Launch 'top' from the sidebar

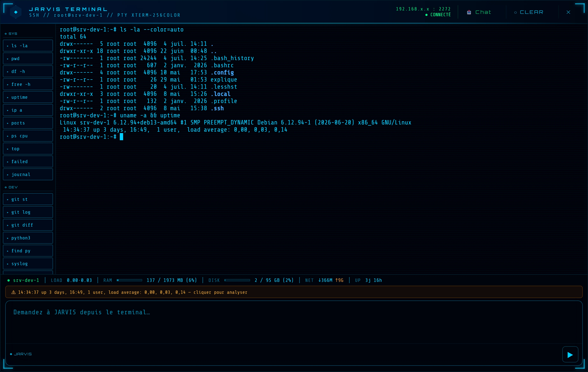coord(28,149)
